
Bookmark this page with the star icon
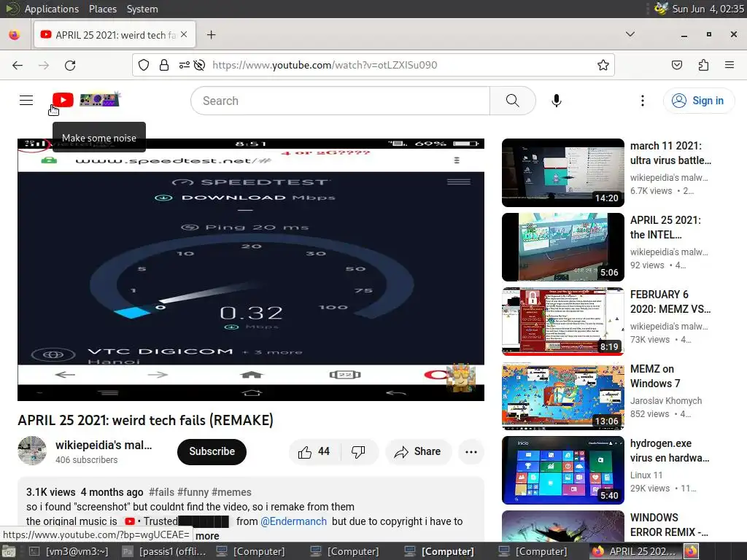603,65
